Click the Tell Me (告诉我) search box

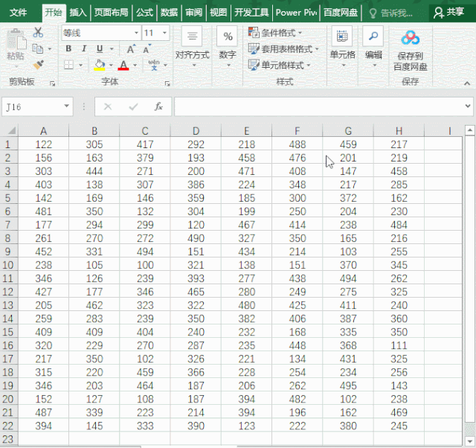click(391, 13)
